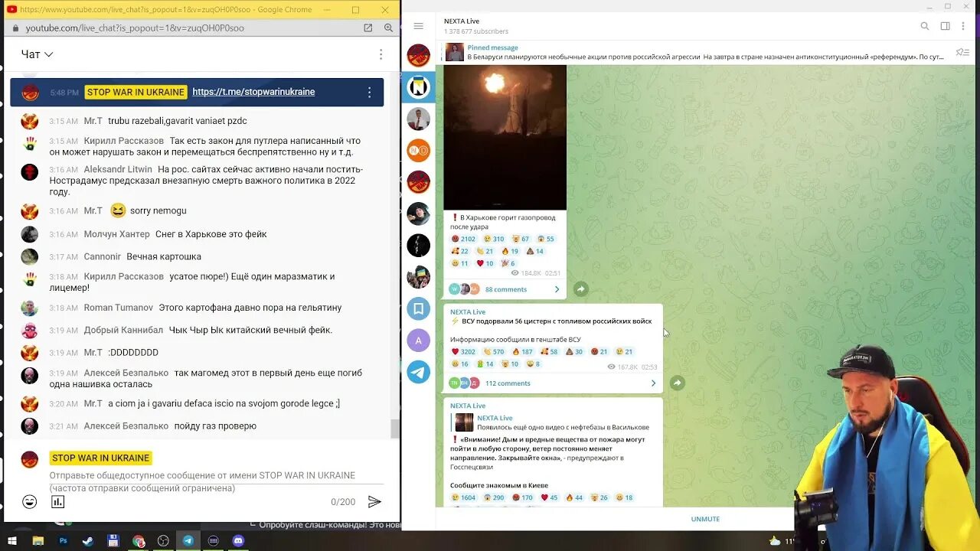Click Chrome zoom magnifier icon
Viewport: 980px width, 551px height.
[388, 28]
